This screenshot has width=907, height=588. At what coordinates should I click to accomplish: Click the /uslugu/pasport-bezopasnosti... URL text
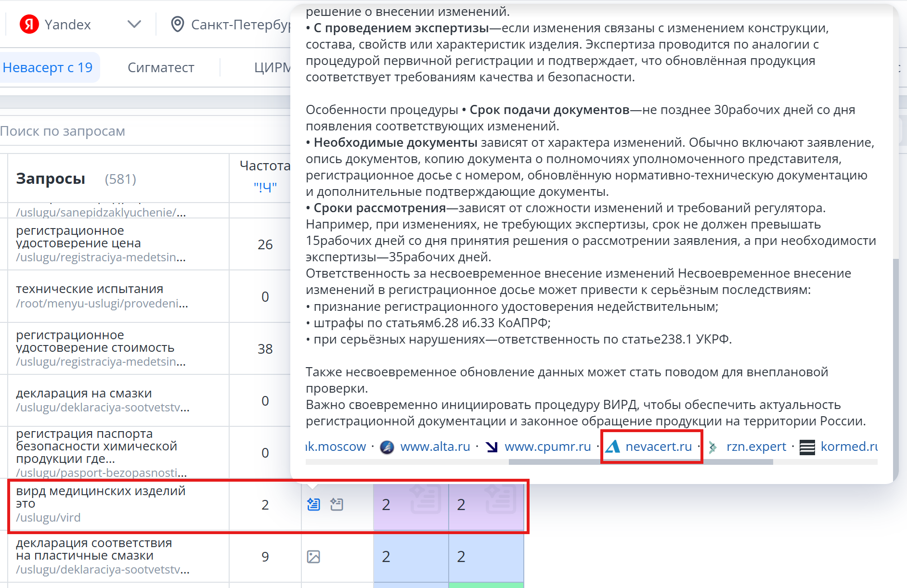101,473
